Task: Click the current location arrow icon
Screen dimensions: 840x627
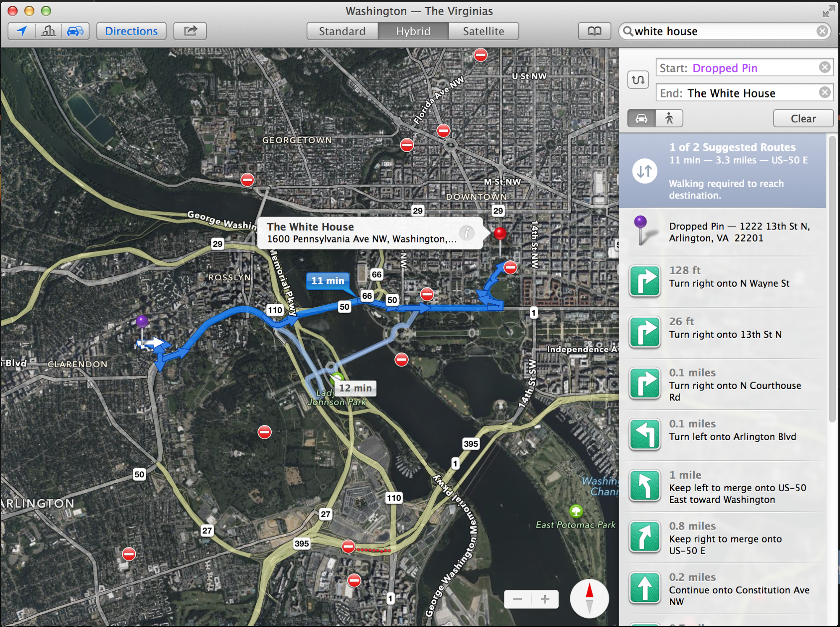Action: point(22,31)
